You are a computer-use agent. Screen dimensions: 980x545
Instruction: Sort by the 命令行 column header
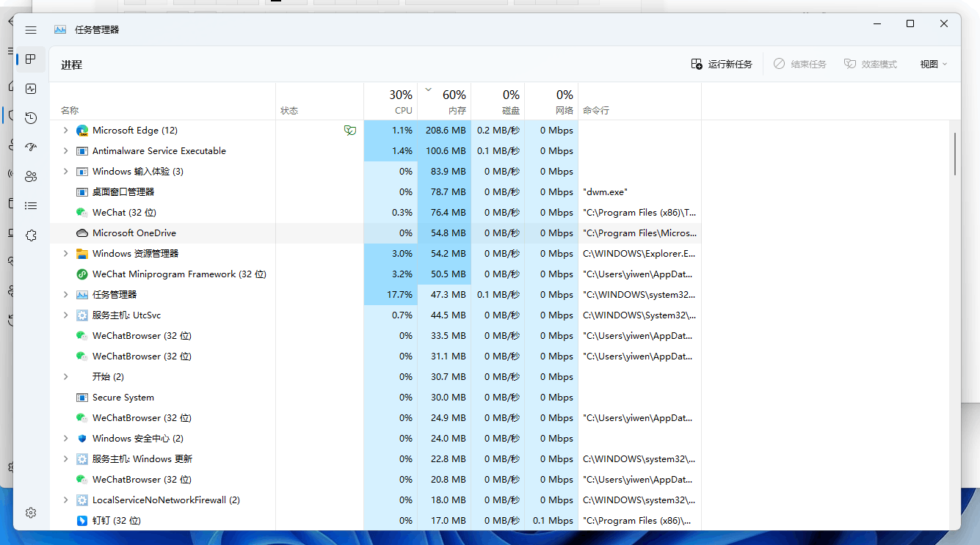pos(639,101)
